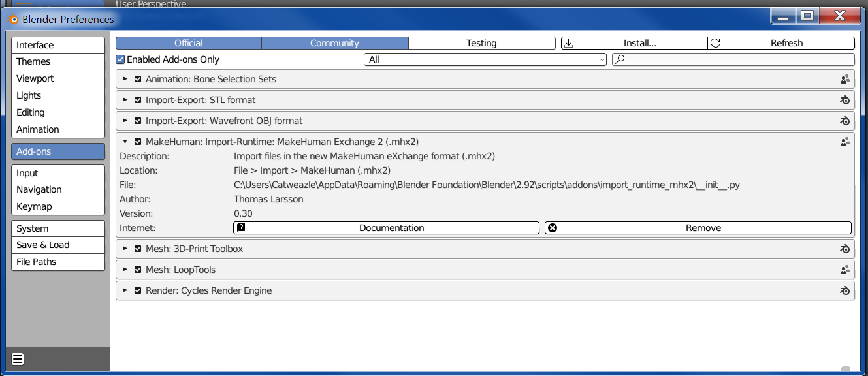Click the community icon on LoopTools row
The image size is (868, 376).
coord(844,270)
